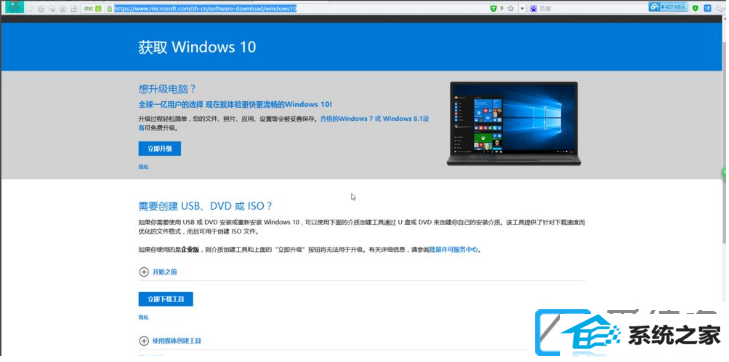This screenshot has width=729, height=362.
Task: Click the blue translate extension icon
Action: pos(707,8)
